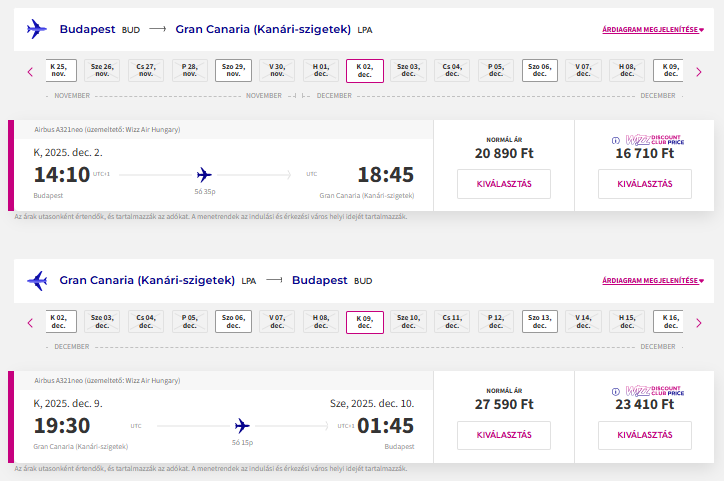Choose return normal price 27 590 Ft
Image resolution: width=724 pixels, height=481 pixels.
(x=504, y=435)
